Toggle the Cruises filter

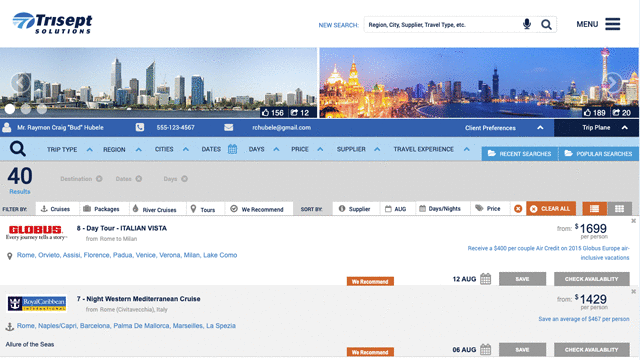(56, 209)
